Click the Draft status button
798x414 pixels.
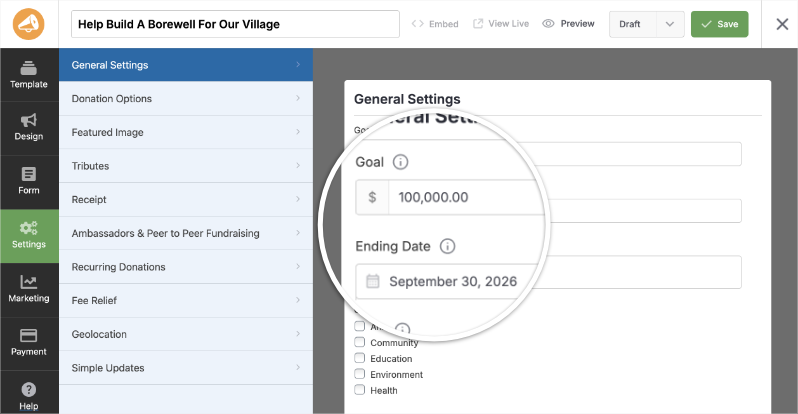633,24
